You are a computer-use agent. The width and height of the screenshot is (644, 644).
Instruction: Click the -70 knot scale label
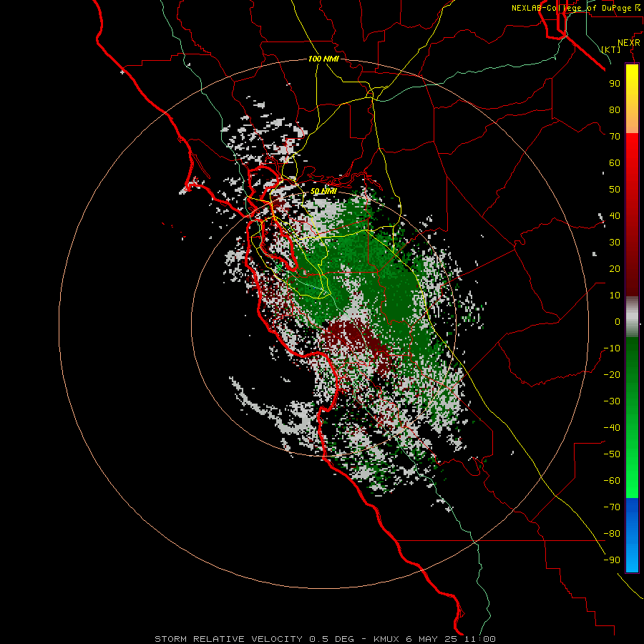click(x=612, y=507)
